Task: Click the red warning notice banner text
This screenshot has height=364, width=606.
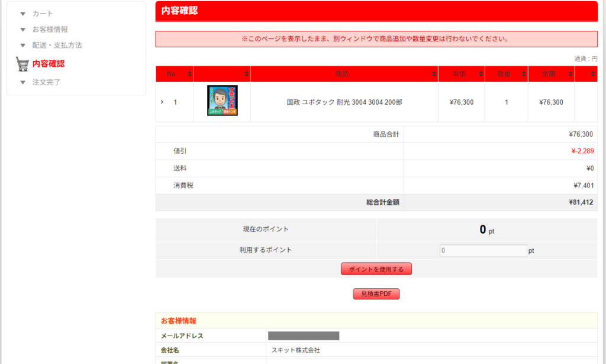Action: click(376, 39)
